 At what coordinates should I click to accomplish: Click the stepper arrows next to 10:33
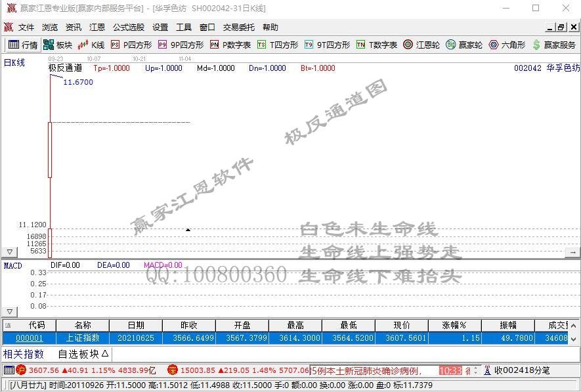(475, 370)
